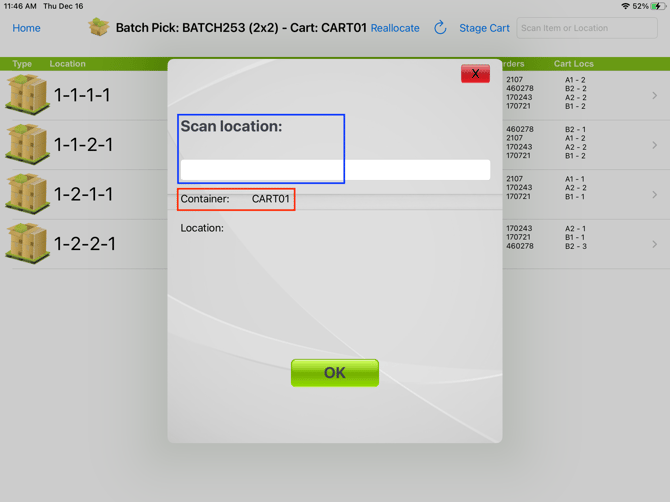Screen dimensions: 670x502
Task: Click the Scan location text input
Action: click(x=335, y=170)
